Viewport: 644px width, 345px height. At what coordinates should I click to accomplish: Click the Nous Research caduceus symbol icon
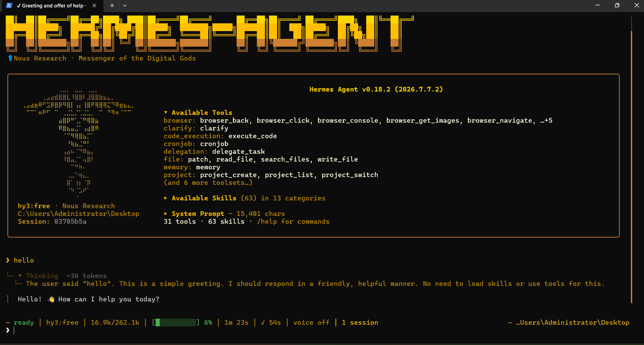pyautogui.click(x=10, y=58)
